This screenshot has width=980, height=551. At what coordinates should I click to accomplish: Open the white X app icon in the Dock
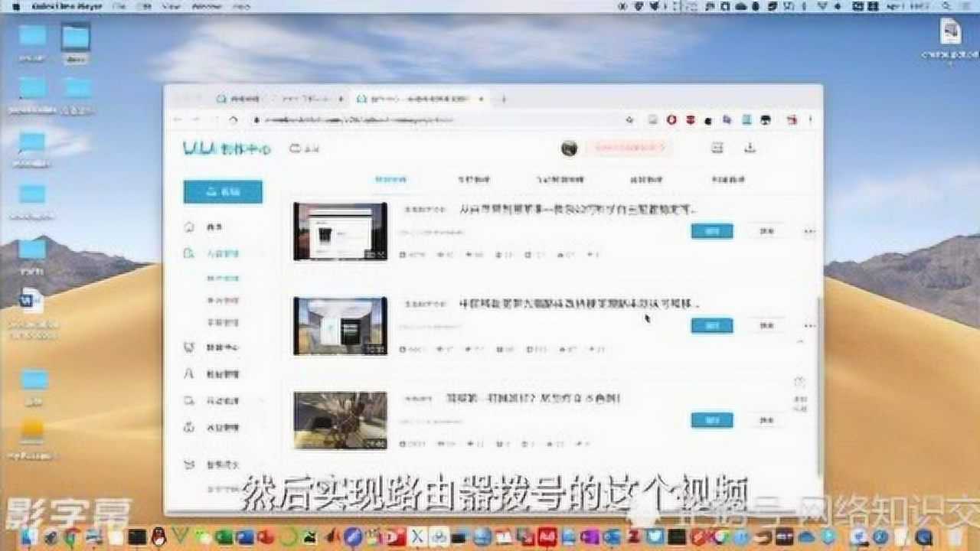point(418,536)
